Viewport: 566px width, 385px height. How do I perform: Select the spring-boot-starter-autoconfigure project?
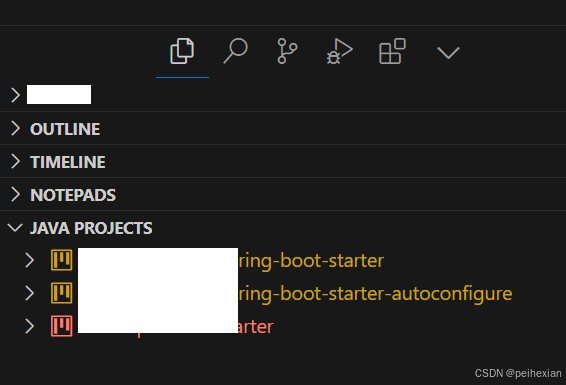point(283,293)
